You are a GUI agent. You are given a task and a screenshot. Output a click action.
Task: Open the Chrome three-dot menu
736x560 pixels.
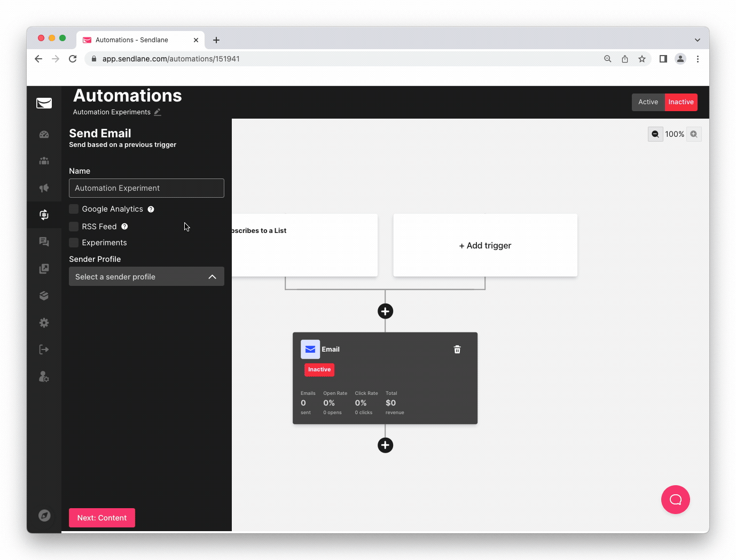[698, 59]
